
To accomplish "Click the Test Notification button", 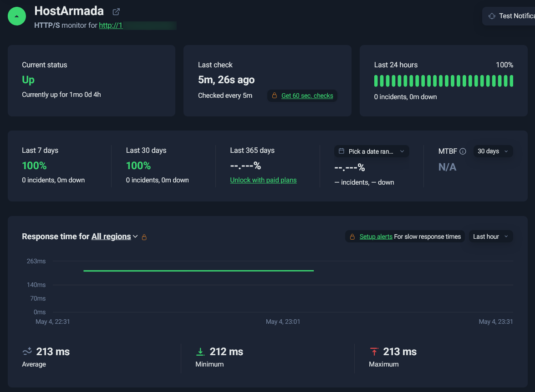I will 509,16.
